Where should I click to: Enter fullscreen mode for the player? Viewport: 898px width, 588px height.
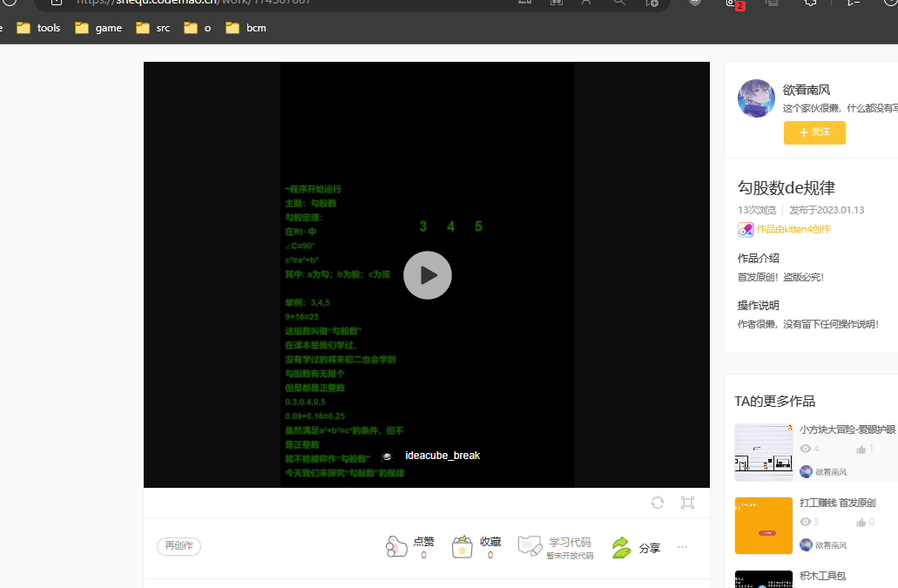[687, 503]
